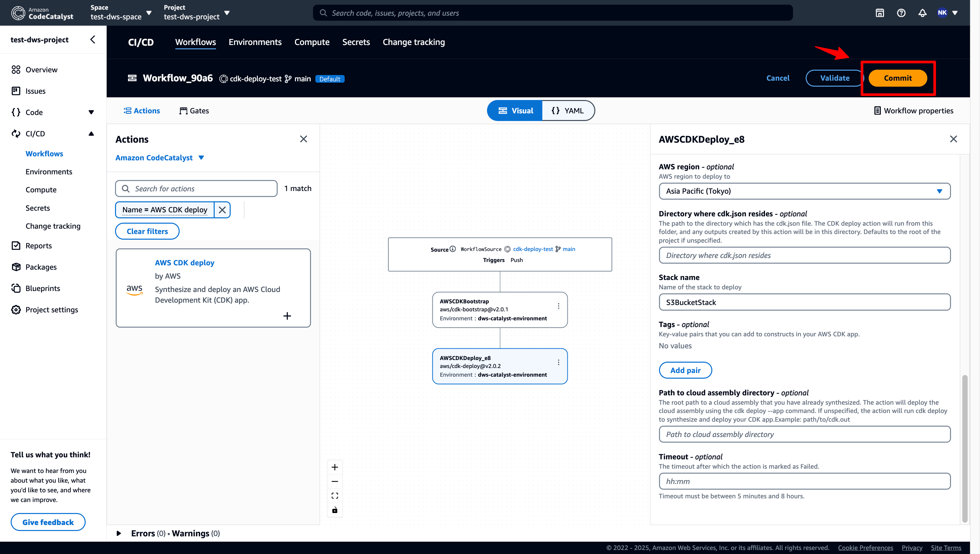Open Cookie Preferences in the footer
Viewport: 980px width, 554px height.
point(865,548)
